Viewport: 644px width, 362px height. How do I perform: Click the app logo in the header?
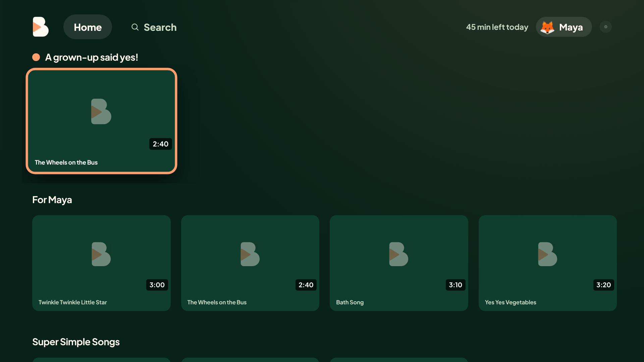click(41, 27)
